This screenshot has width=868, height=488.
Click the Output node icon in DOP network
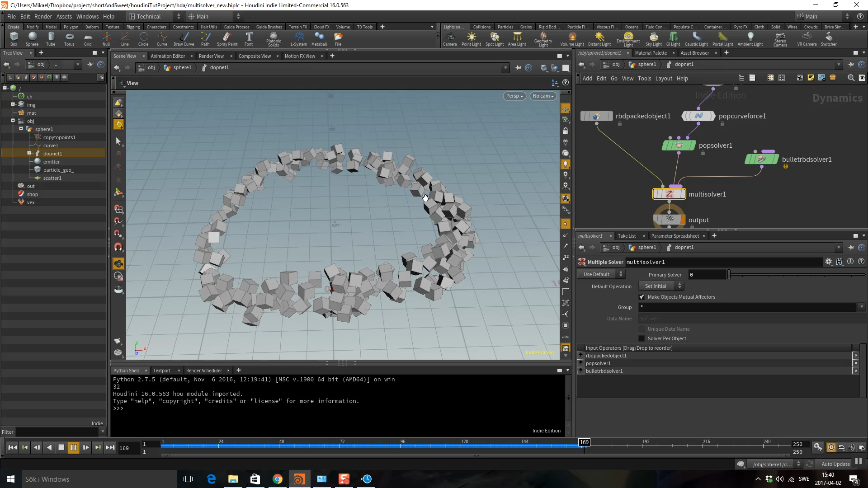pos(669,220)
